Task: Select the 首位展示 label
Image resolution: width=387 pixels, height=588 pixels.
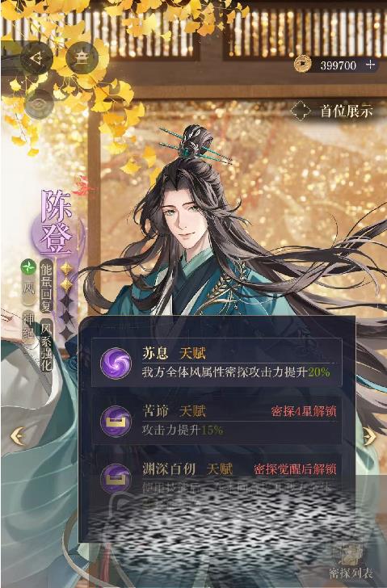Action: tap(346, 111)
